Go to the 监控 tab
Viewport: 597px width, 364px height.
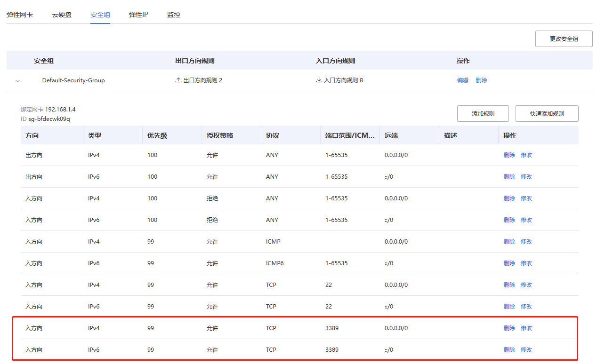[173, 15]
